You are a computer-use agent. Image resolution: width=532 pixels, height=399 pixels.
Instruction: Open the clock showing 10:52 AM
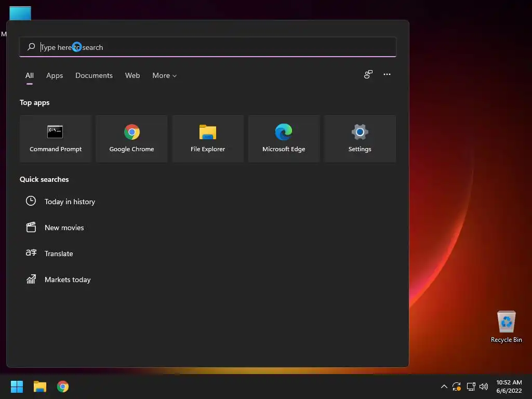pyautogui.click(x=509, y=387)
